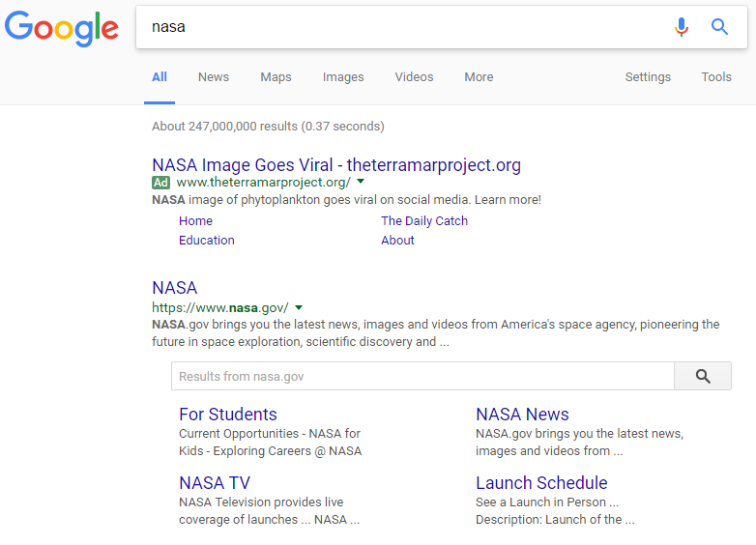Open the More search options menu
Viewport: 756px width, 545px height.
(x=479, y=77)
